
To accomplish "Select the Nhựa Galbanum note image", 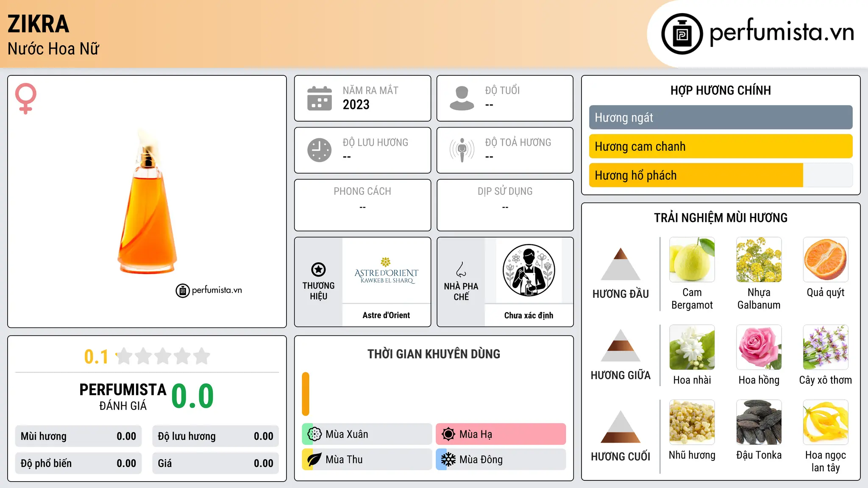I will point(759,260).
